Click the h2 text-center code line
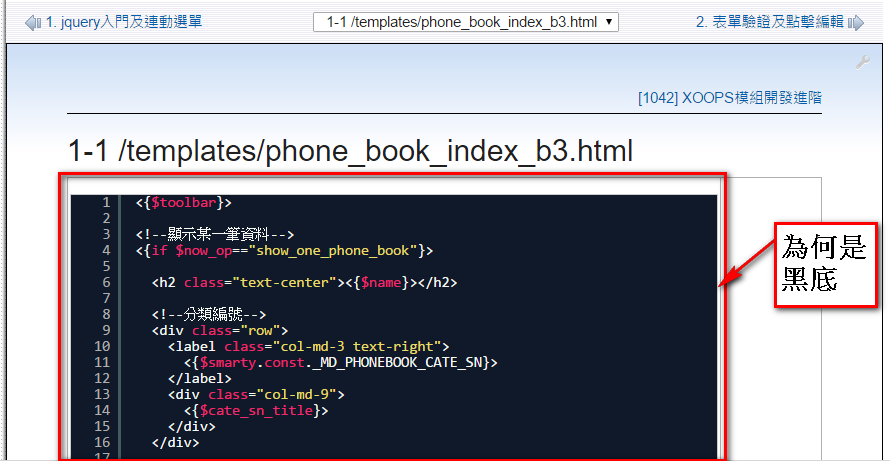This screenshot has height=461, width=890. click(x=304, y=283)
